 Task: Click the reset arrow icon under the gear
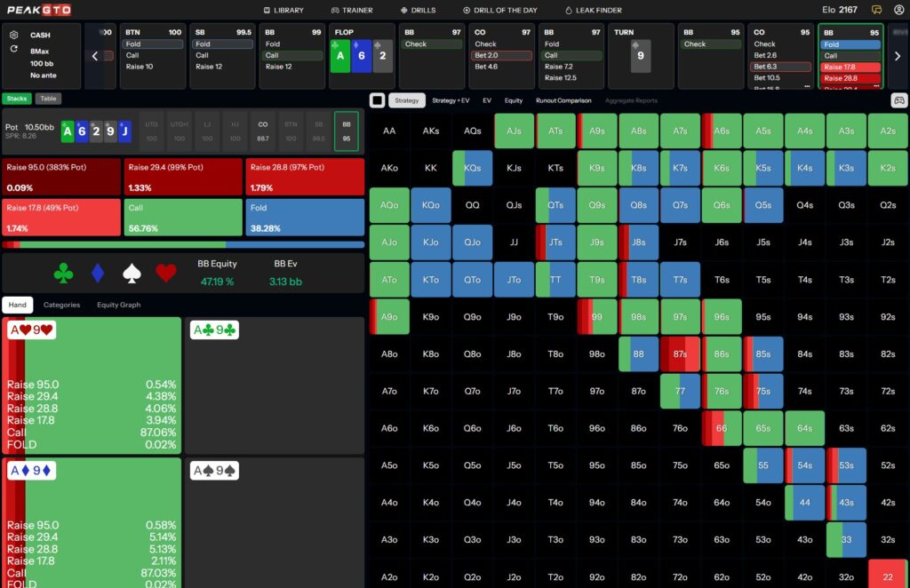pos(14,49)
